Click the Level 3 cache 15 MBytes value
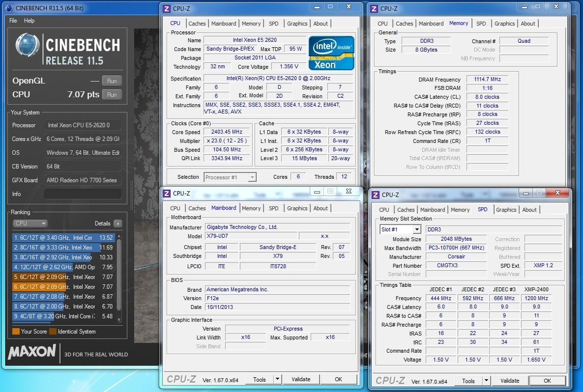 [x=304, y=158]
